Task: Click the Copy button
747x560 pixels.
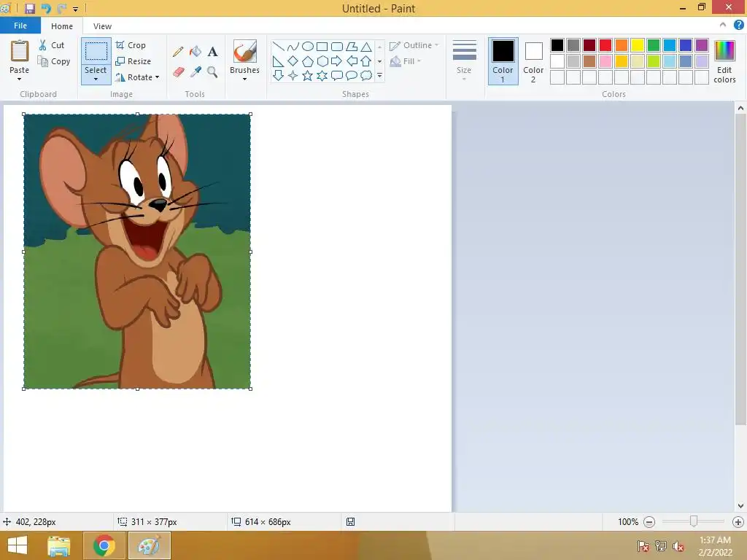Action: click(54, 61)
